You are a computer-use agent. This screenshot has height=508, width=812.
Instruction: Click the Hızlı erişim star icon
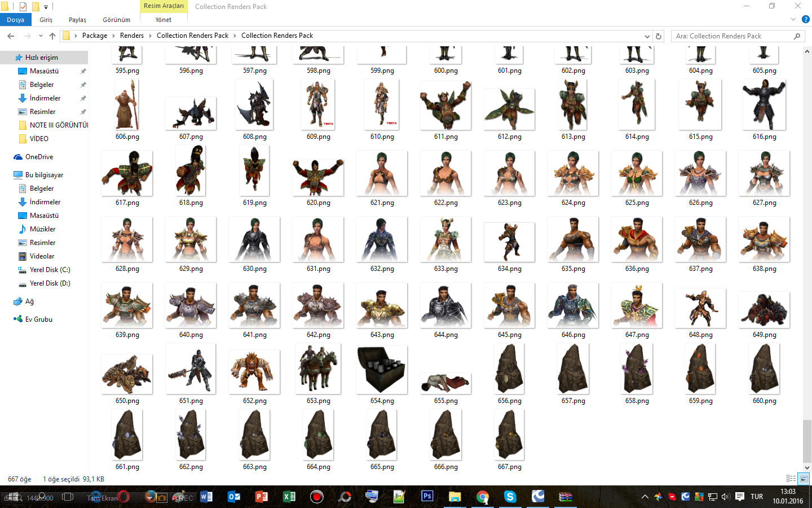pos(19,58)
